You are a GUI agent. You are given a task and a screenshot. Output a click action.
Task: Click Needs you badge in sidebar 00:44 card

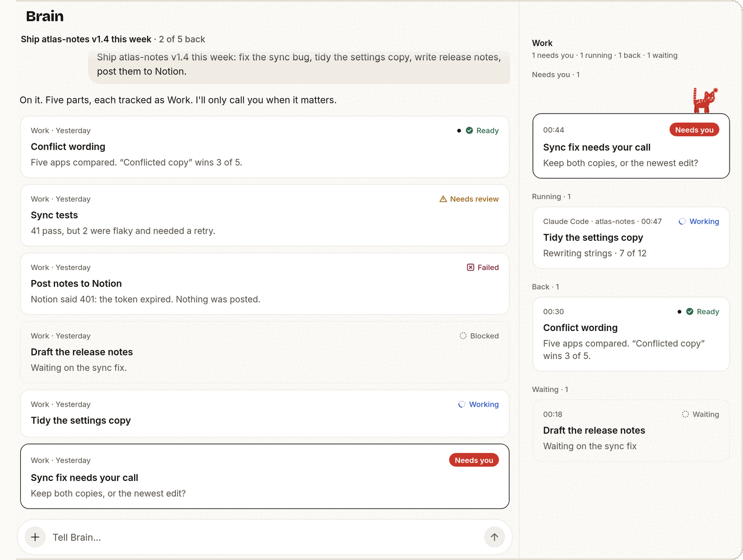pos(694,130)
